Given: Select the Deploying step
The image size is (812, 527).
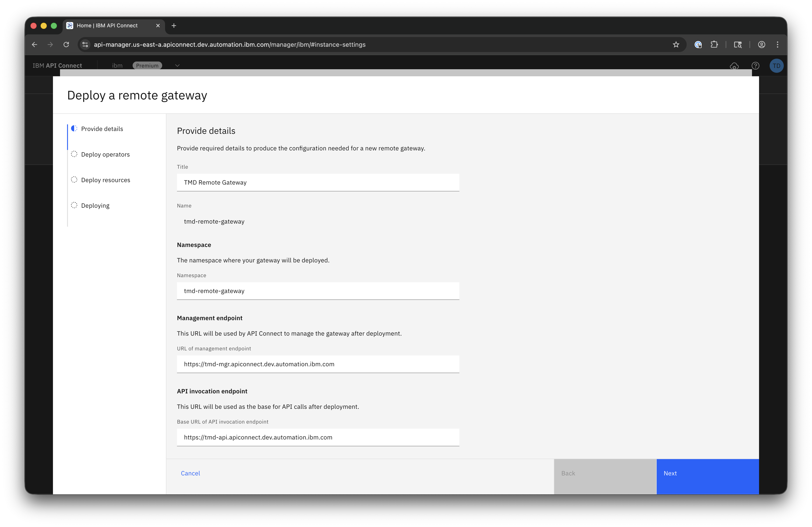Looking at the screenshot, I should 95,206.
